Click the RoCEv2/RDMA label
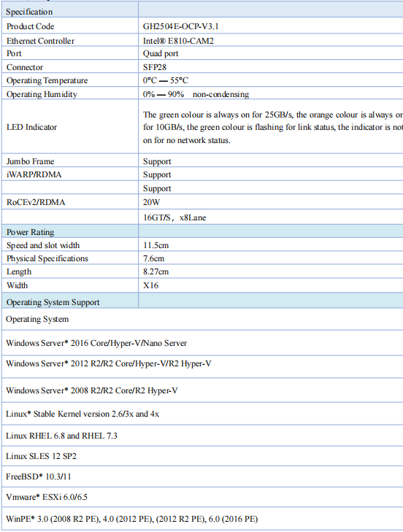 pos(36,202)
